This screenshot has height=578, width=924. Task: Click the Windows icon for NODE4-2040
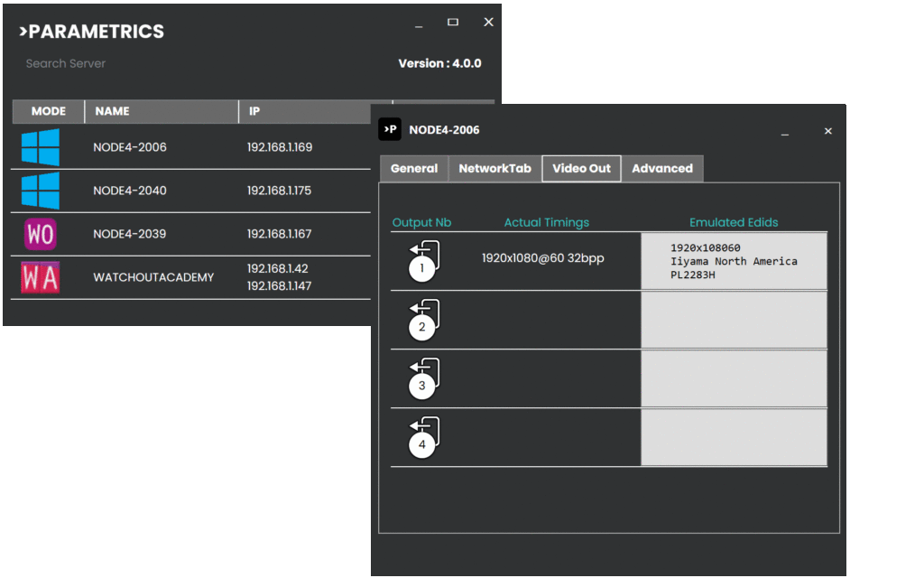tap(41, 191)
